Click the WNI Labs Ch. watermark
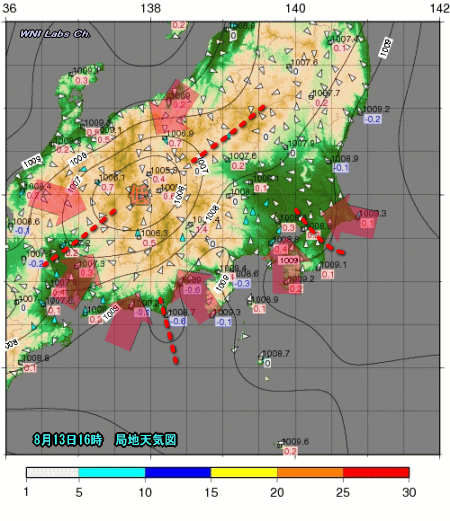 (x=55, y=34)
